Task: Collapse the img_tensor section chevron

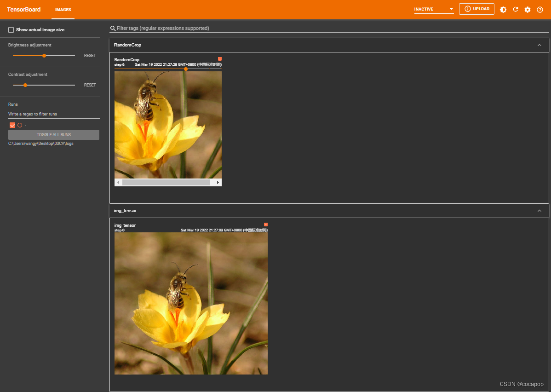Action: click(x=539, y=210)
